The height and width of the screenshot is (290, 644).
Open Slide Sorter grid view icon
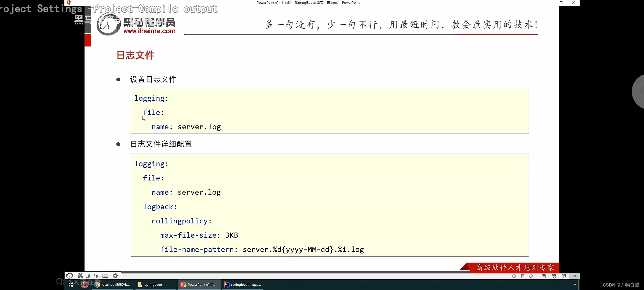pos(554,276)
